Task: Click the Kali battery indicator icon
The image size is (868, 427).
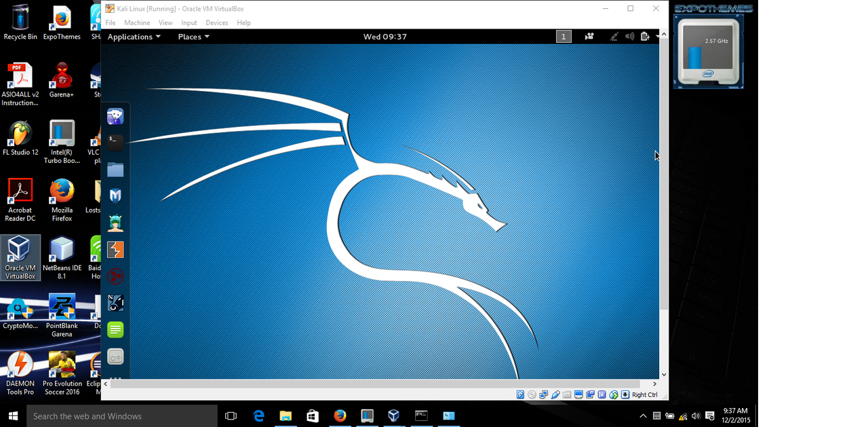Action: [x=645, y=37]
